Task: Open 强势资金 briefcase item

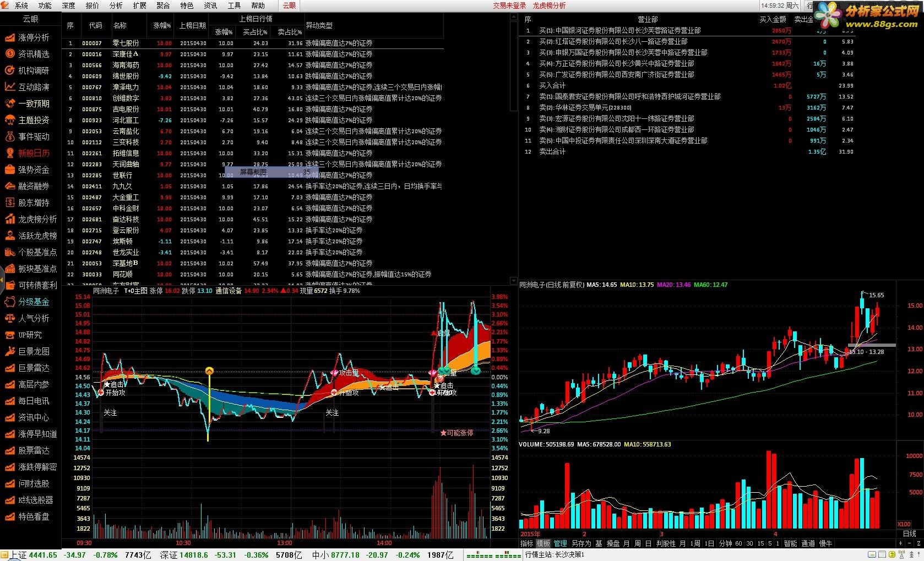Action: click(x=28, y=170)
